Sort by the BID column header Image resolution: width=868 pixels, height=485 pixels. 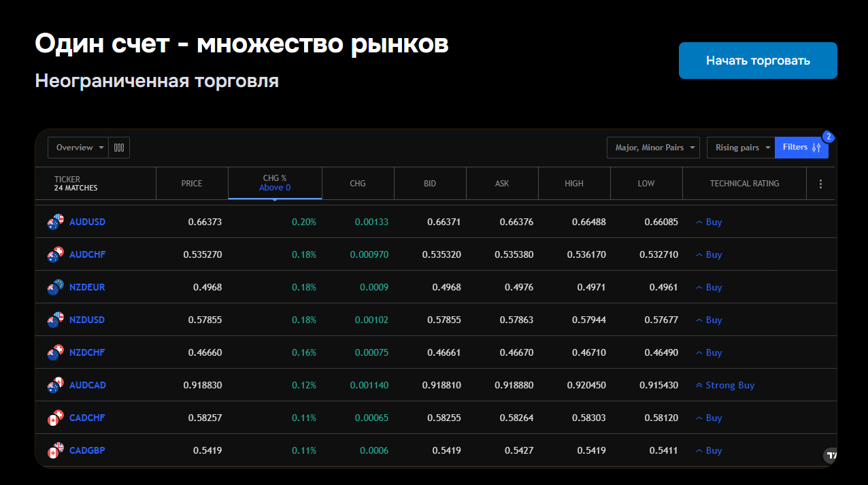click(430, 184)
